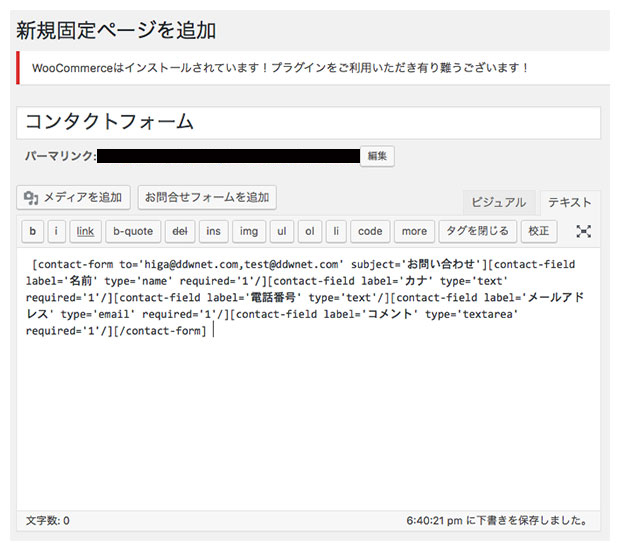Viewport: 620px width, 551px height.
Task: Click the 新規固定ページを追加 heading
Action: click(x=116, y=30)
